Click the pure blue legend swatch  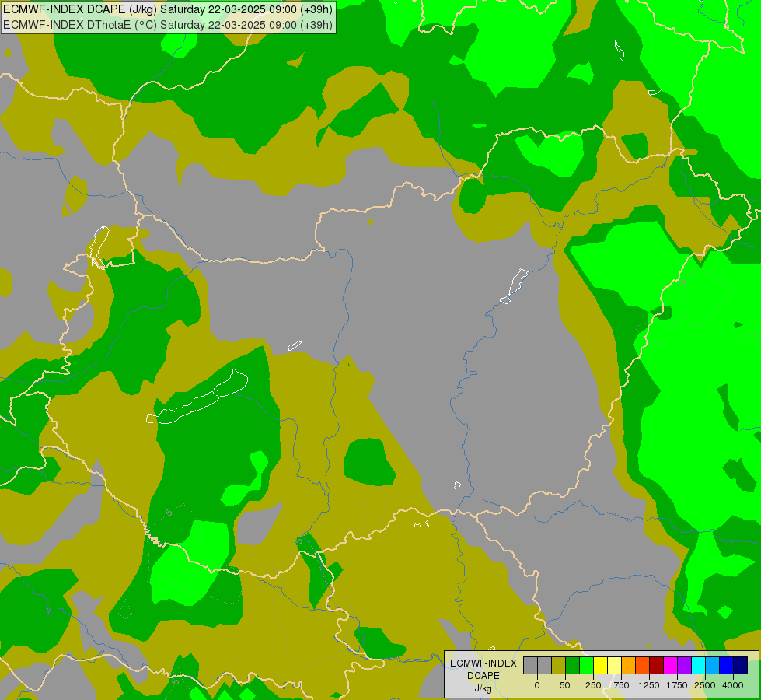727,666
